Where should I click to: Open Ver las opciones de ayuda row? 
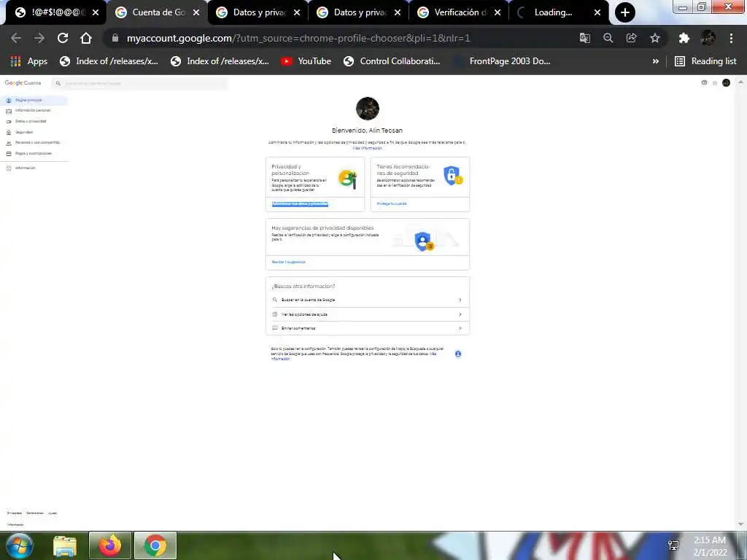coord(368,314)
